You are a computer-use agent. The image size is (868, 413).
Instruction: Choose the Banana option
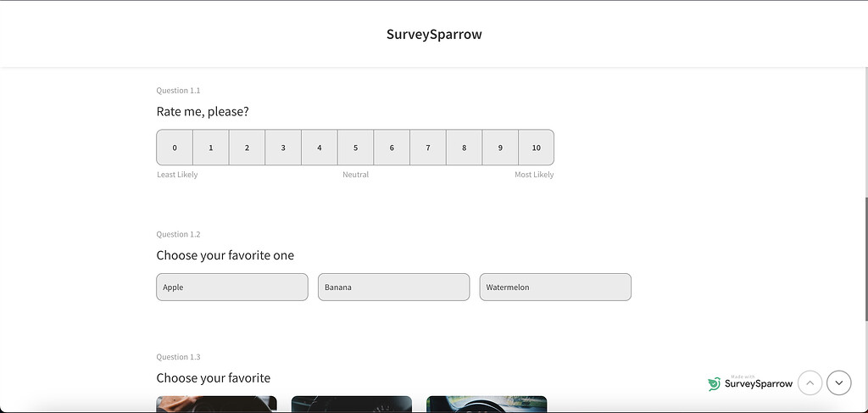pyautogui.click(x=393, y=287)
